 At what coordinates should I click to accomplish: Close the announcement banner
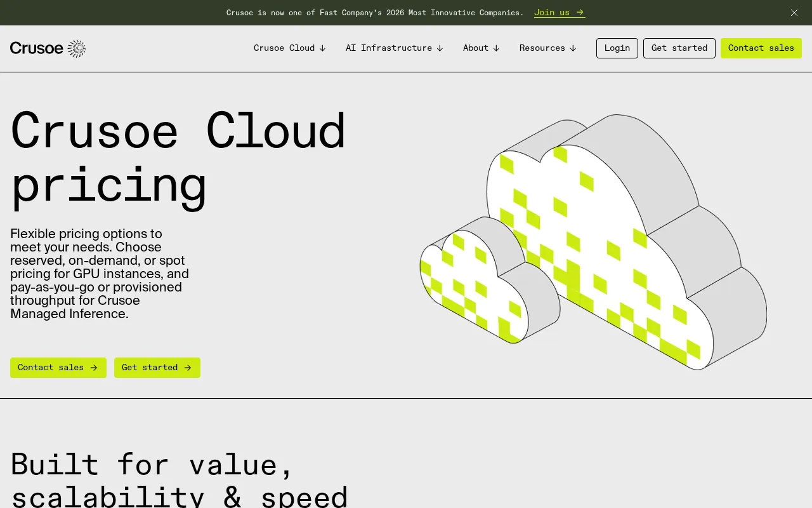(794, 13)
